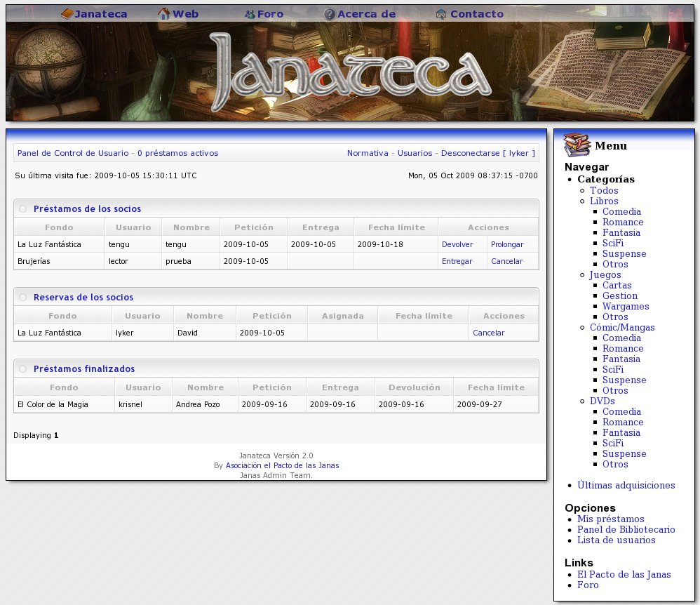Open the Libros category in sidebar

tap(604, 201)
